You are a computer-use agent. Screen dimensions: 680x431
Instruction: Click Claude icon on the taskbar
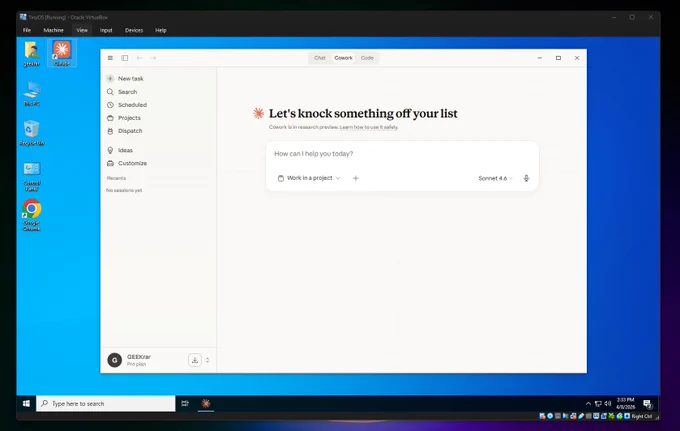click(x=206, y=404)
